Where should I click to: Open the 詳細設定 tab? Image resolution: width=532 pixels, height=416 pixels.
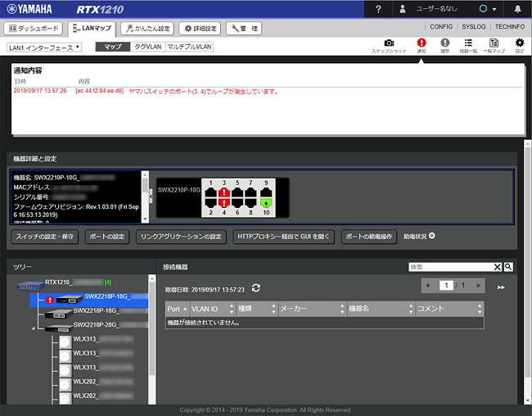(x=200, y=28)
